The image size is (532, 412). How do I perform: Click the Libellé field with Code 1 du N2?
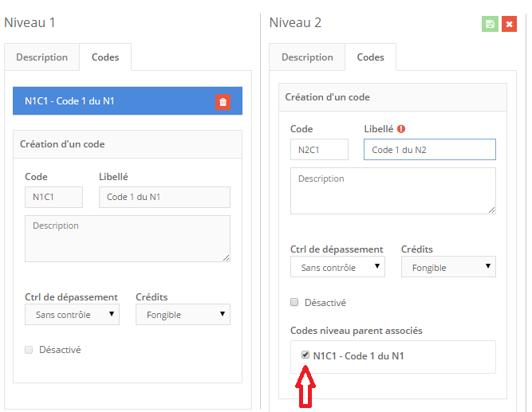pyautogui.click(x=429, y=150)
